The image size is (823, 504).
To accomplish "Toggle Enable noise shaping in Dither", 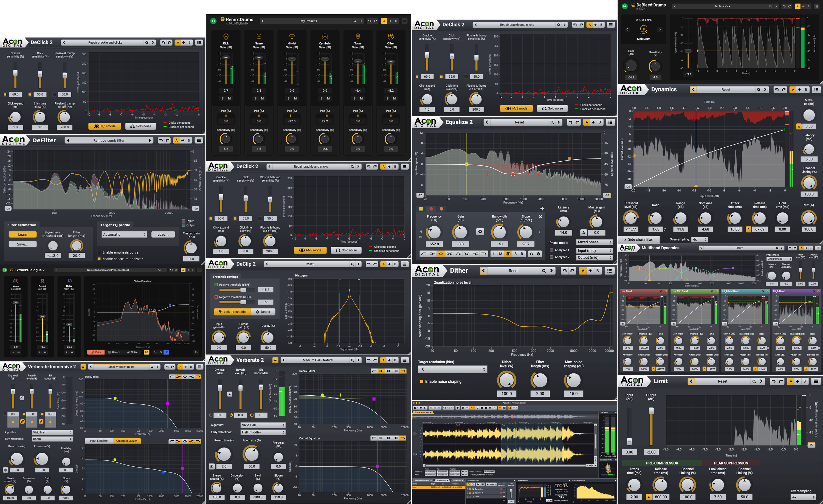I will point(422,381).
